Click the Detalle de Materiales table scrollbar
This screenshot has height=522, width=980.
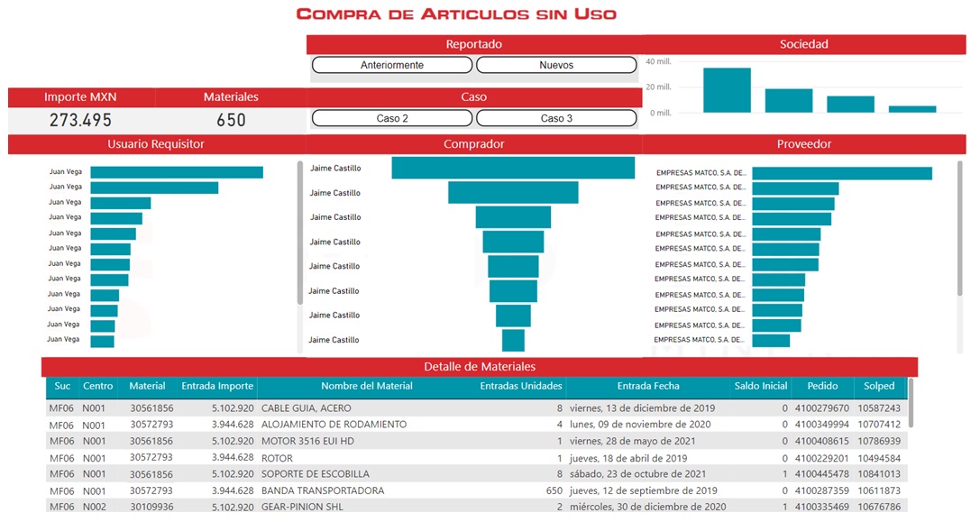911,404
